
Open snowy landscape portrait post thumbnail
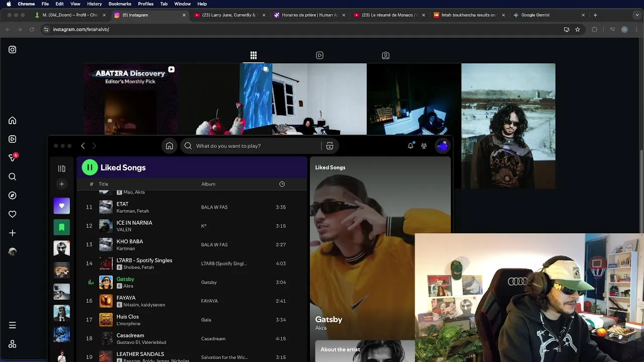508,126
